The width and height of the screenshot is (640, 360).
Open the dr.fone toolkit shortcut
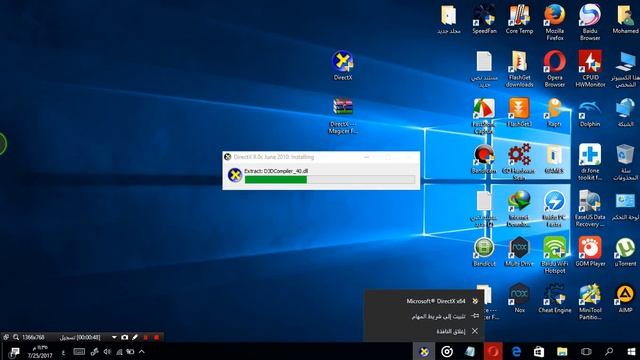pos(590,162)
